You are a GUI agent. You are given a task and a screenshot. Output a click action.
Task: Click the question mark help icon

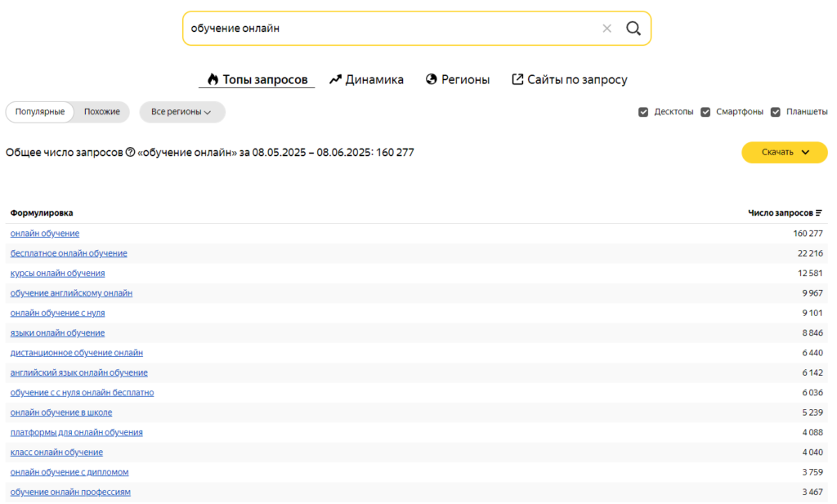[x=130, y=153]
